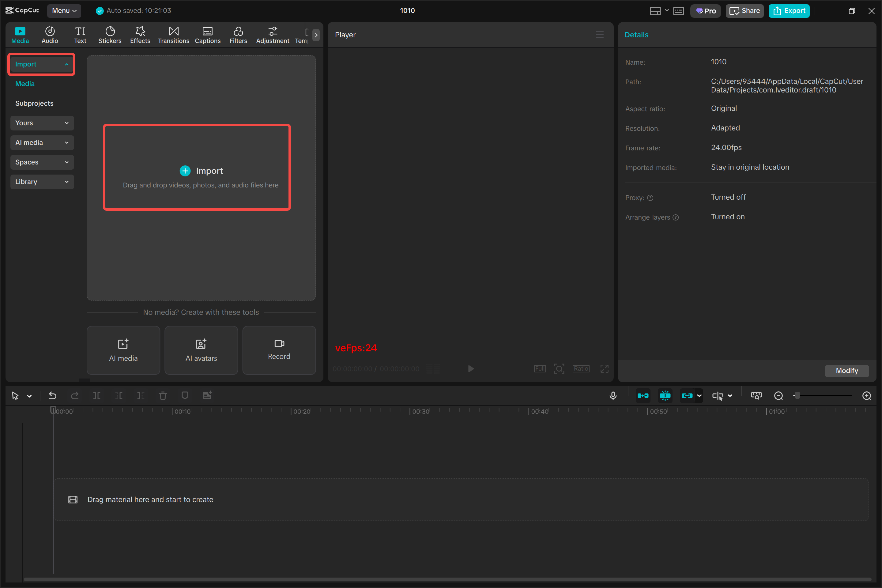Start voiceover recording with microphone

click(x=613, y=396)
